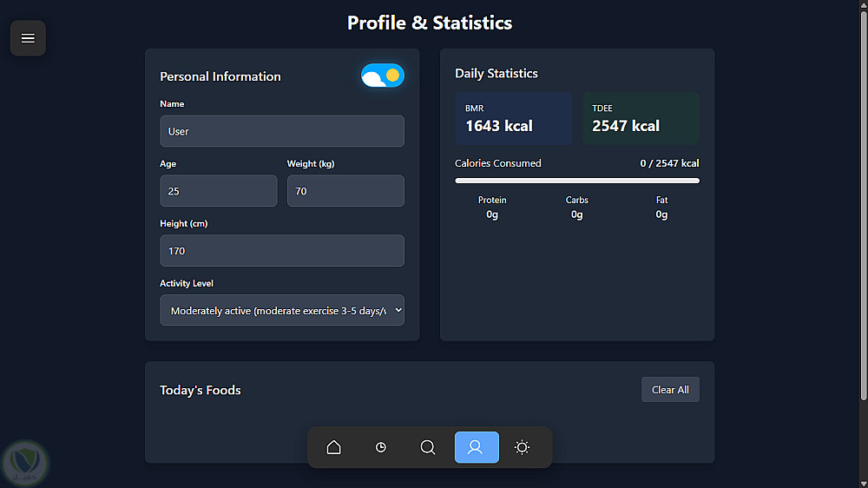Go to Home in bottom navigation
This screenshot has height=488, width=868.
click(x=334, y=447)
